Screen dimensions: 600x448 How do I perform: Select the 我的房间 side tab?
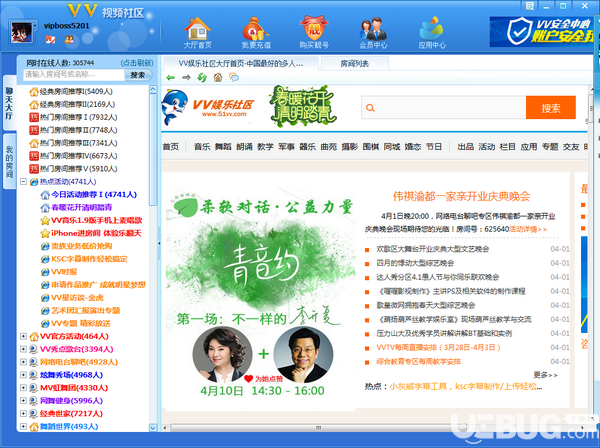click(x=9, y=161)
